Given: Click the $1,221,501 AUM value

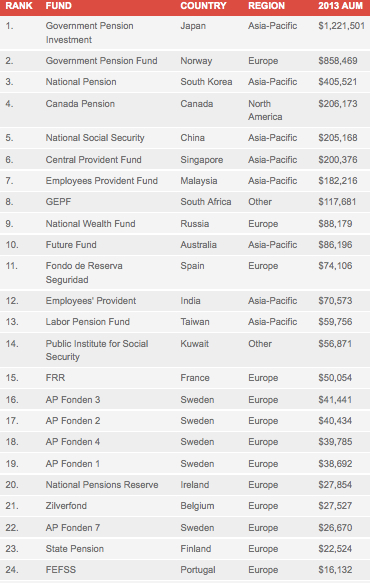Looking at the screenshot, I should coord(341,26).
